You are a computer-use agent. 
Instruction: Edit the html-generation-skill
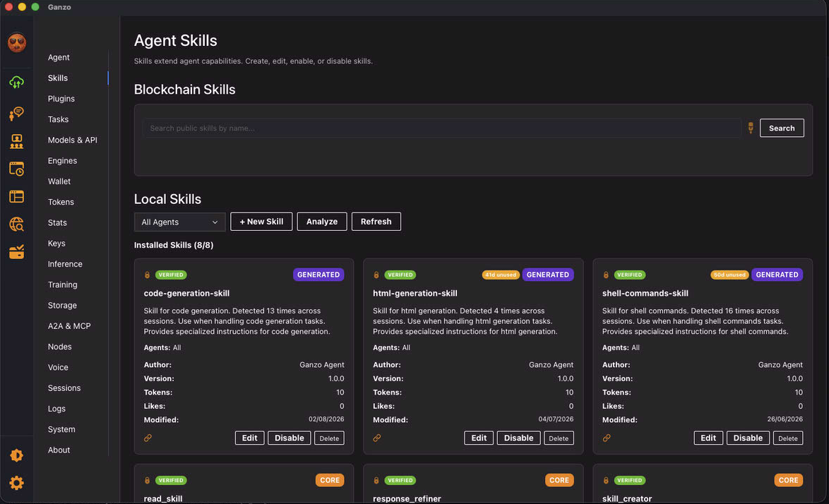click(479, 438)
